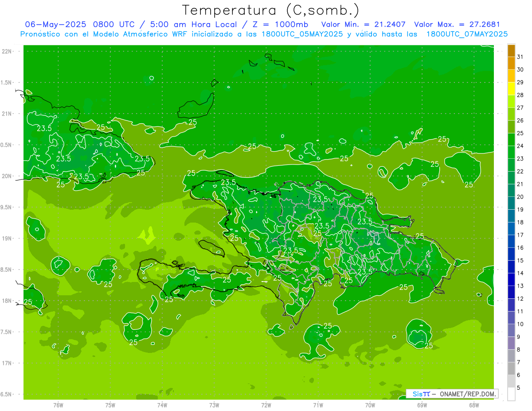
Task: Click the '22N' latitude axis label
Action: (7, 51)
